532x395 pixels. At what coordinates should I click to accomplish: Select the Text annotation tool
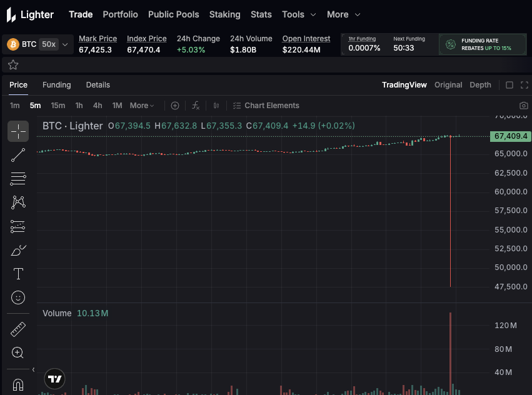click(x=18, y=274)
